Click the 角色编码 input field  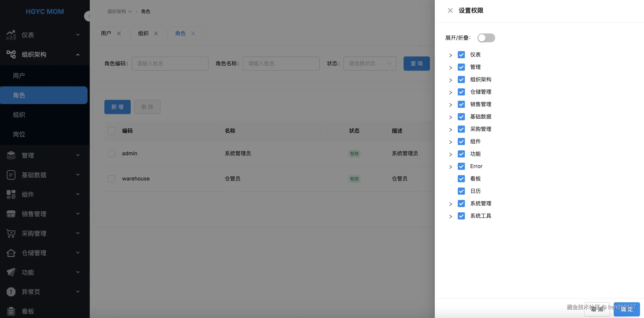(170, 64)
